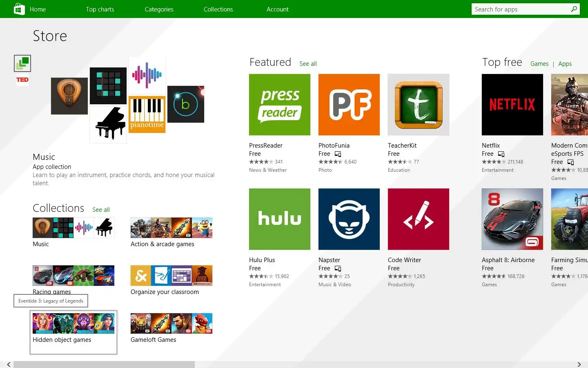Click the Hulu Plus star rating
This screenshot has width=588, height=368.
pos(261,276)
